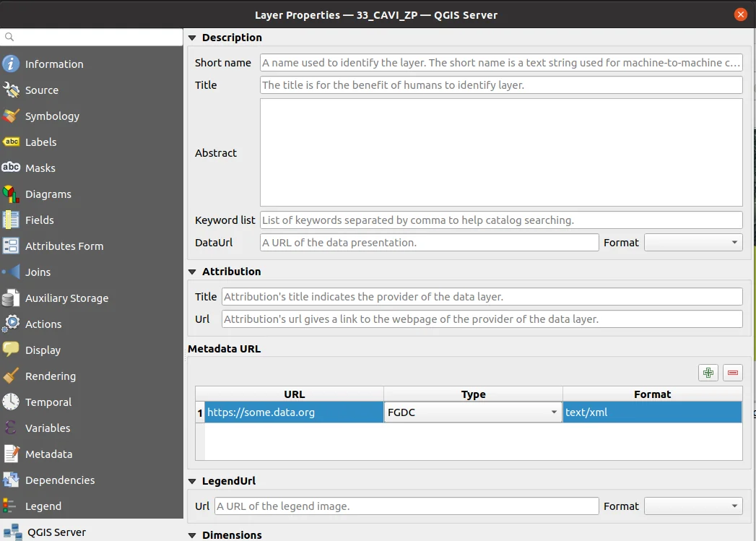Open the LegendUrl Format dropdown
The image size is (756, 541).
(693, 506)
